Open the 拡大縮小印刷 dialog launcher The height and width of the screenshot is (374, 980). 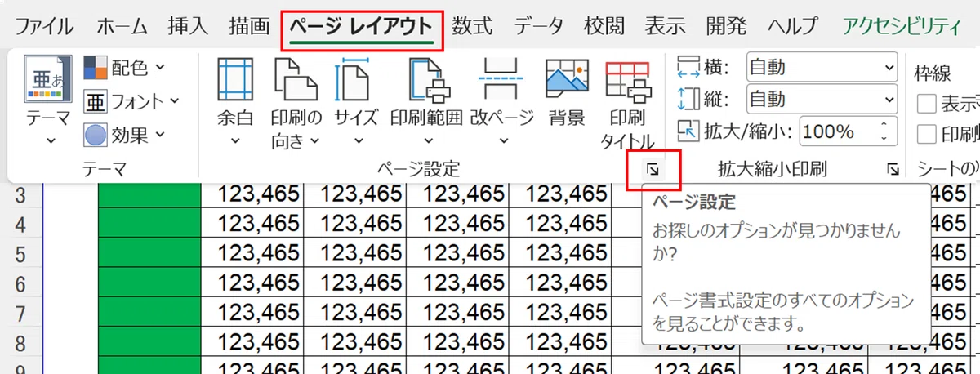[x=893, y=169]
